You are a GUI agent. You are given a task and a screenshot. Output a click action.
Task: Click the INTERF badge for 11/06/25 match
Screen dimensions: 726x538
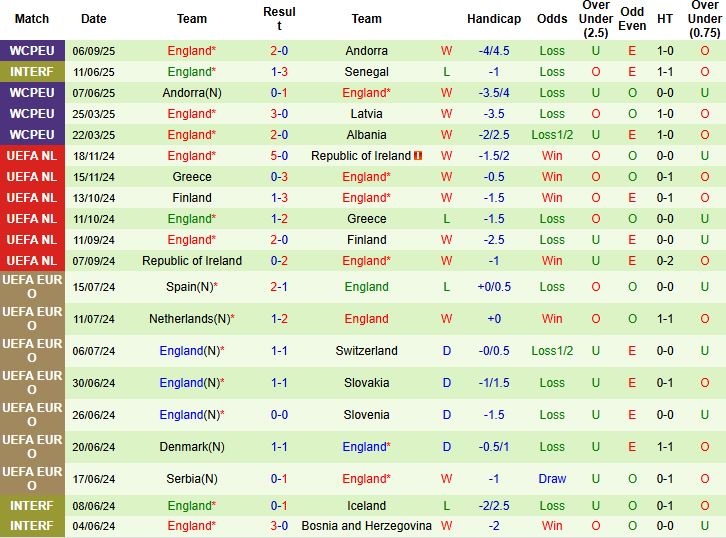32,72
